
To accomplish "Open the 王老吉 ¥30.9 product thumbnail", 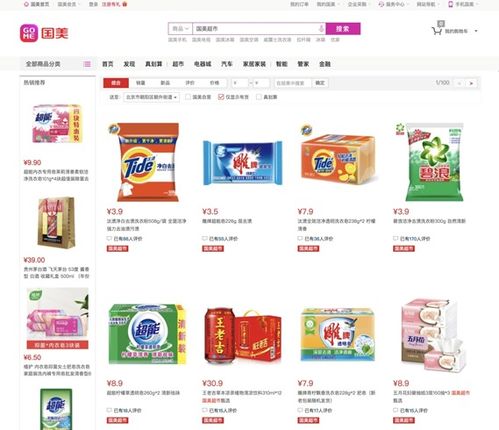I will click(x=243, y=336).
